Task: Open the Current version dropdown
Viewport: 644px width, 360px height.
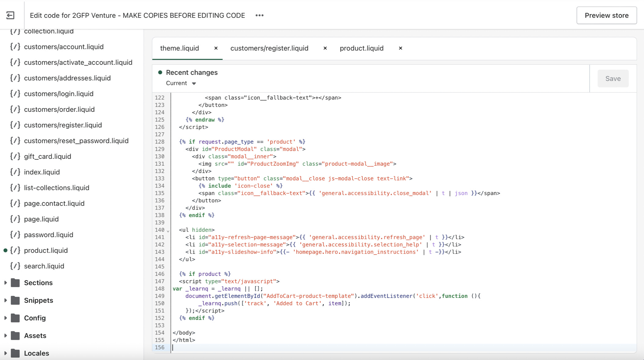Action: tap(181, 83)
